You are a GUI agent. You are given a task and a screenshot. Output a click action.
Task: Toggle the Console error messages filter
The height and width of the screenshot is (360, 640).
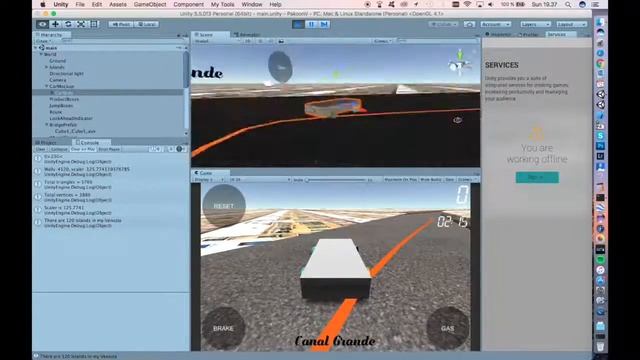point(180,149)
